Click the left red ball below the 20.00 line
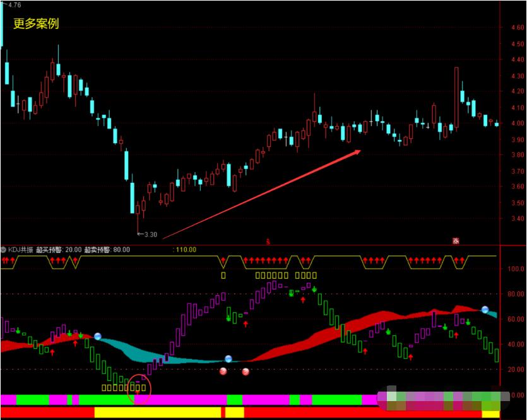The height and width of the screenshot is (420, 527). pyautogui.click(x=223, y=371)
